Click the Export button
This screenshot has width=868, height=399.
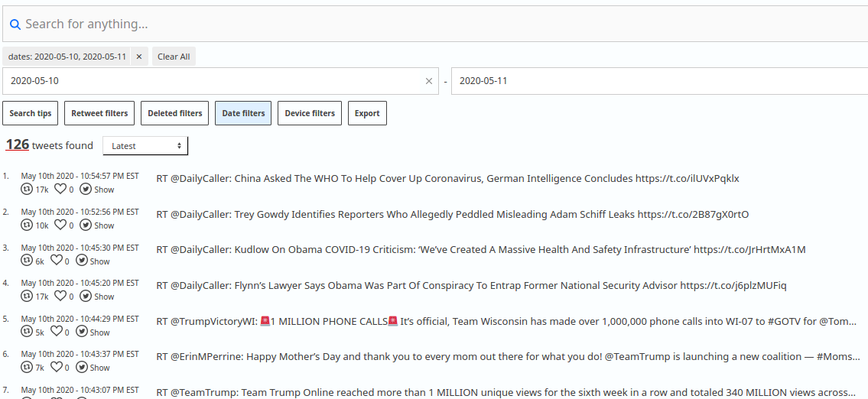pos(367,113)
